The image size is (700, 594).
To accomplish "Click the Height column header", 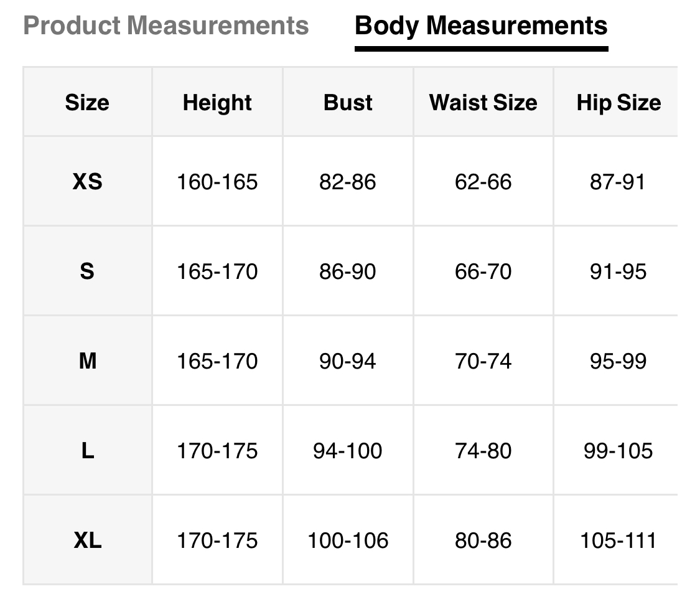I will click(x=217, y=102).
